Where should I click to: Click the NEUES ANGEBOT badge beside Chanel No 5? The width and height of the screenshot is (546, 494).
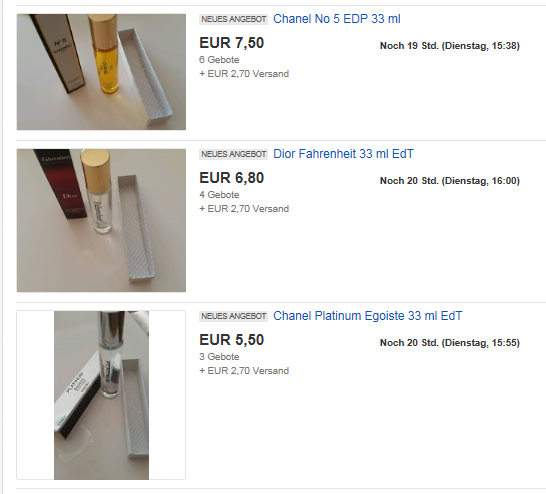tap(234, 19)
